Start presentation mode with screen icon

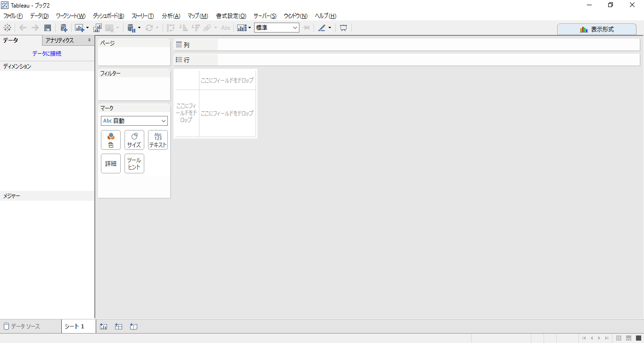pos(343,28)
